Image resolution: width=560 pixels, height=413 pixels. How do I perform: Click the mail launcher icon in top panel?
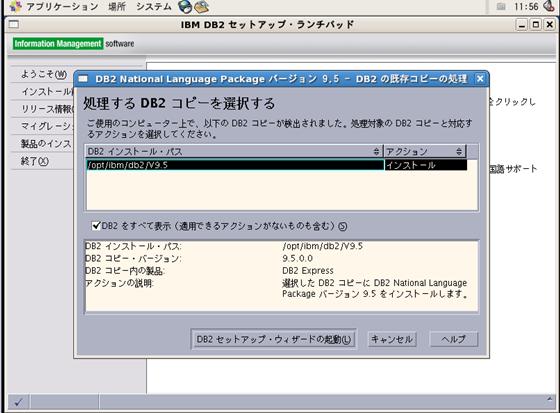click(x=201, y=6)
